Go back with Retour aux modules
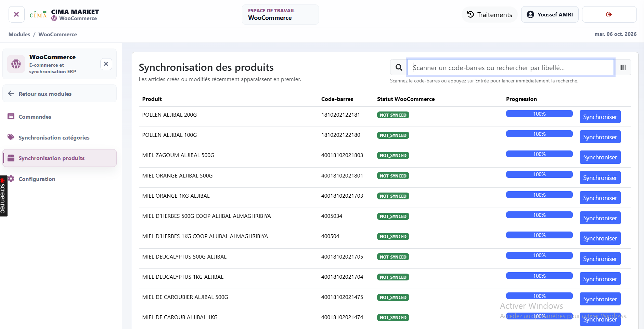The image size is (644, 329). click(x=60, y=94)
